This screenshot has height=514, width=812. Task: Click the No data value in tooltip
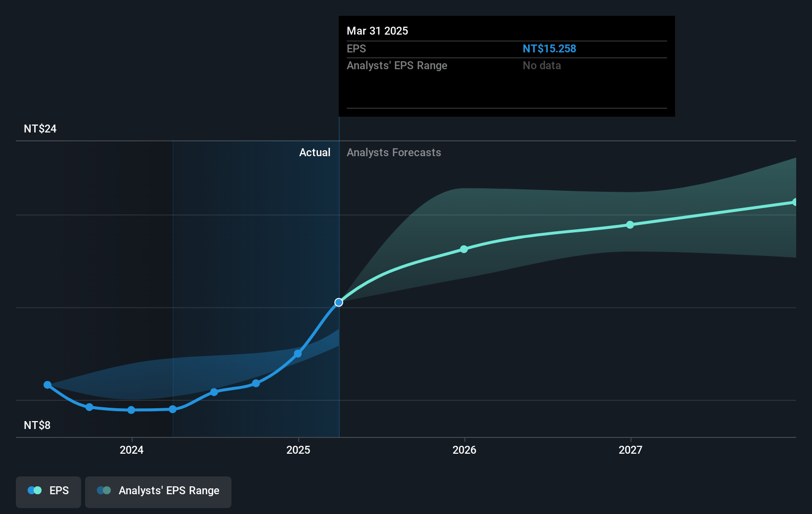pyautogui.click(x=541, y=65)
